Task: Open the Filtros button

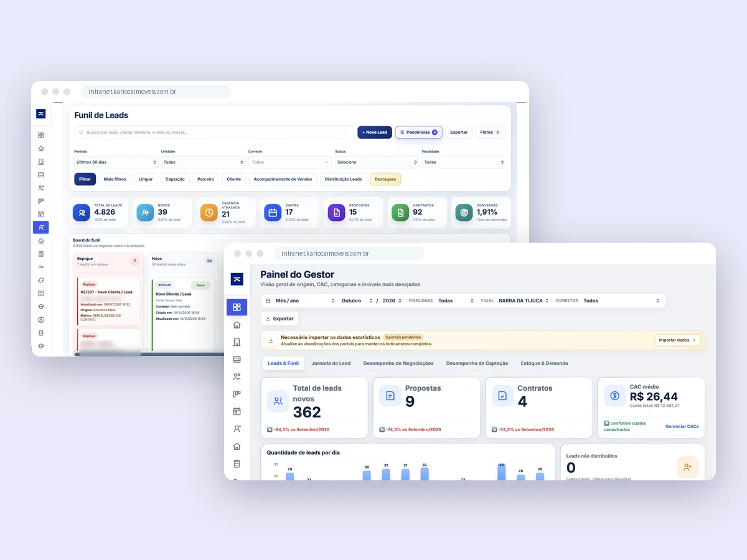Action: coord(490,132)
